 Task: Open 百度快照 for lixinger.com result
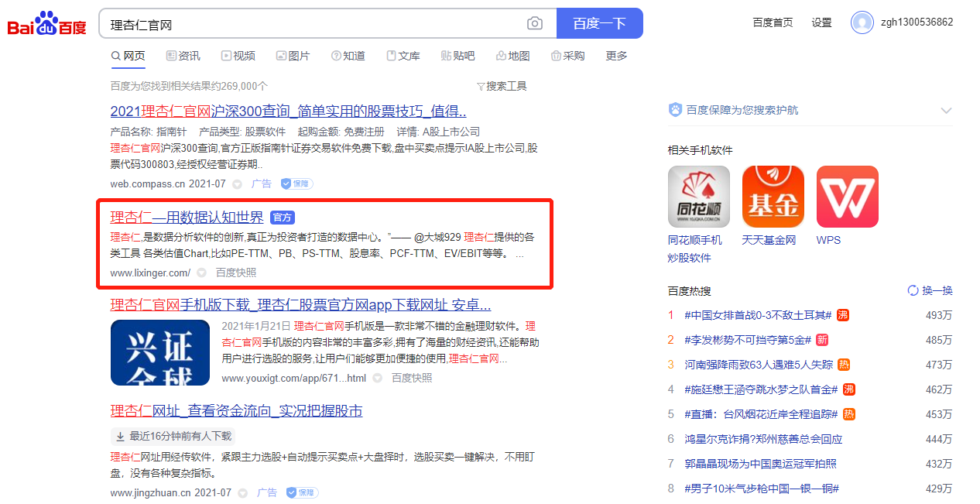pyautogui.click(x=236, y=273)
